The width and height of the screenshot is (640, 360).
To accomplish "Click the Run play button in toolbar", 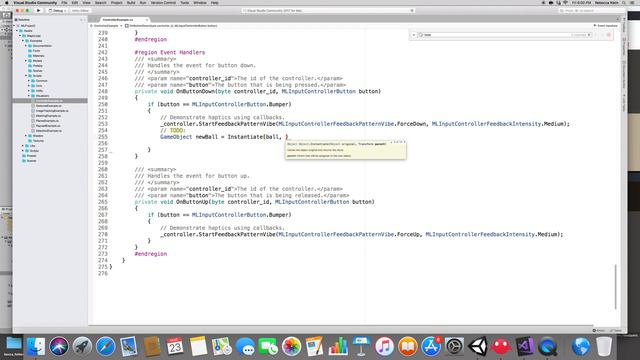I will (38, 10).
